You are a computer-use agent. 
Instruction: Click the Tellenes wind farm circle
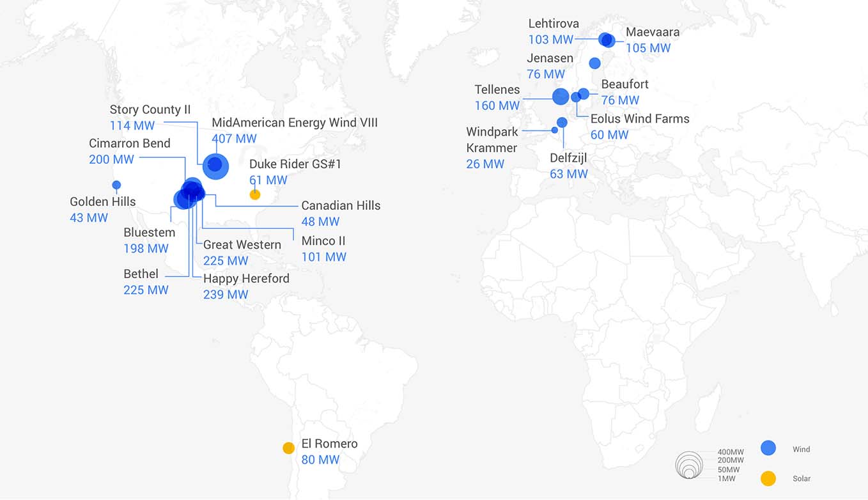561,97
